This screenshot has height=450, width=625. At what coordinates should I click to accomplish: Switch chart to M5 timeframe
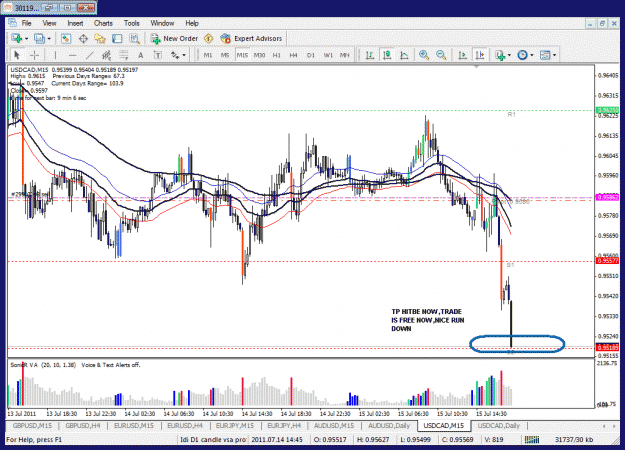point(225,55)
